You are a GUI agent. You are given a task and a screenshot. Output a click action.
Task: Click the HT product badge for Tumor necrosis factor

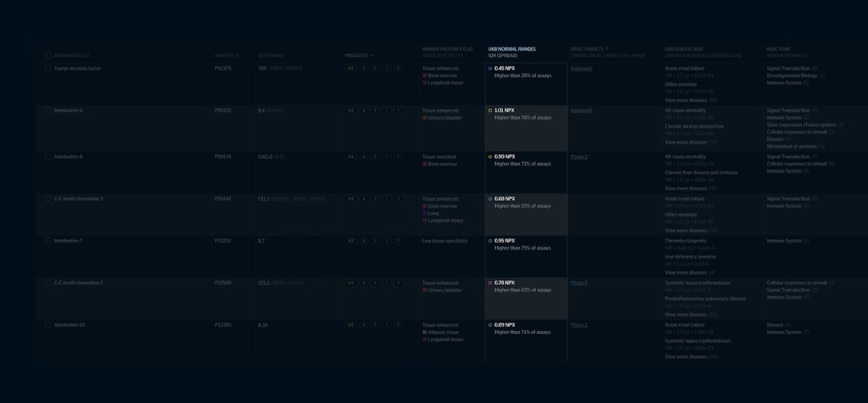(350, 69)
